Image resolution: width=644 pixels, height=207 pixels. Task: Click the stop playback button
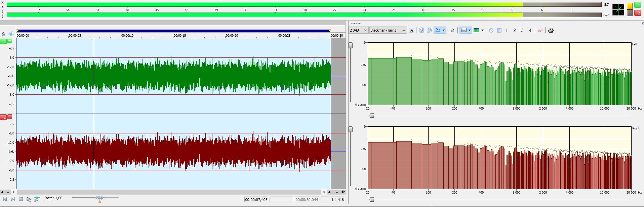coord(21,199)
